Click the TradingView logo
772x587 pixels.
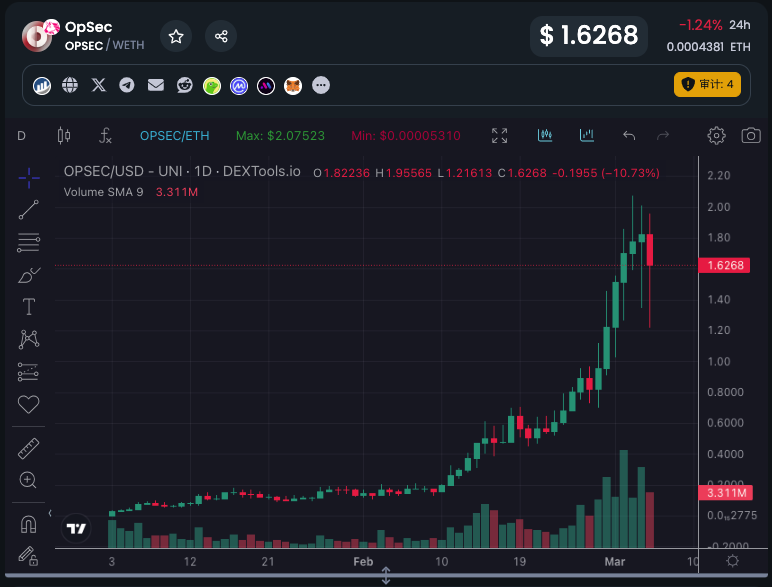pyautogui.click(x=76, y=528)
